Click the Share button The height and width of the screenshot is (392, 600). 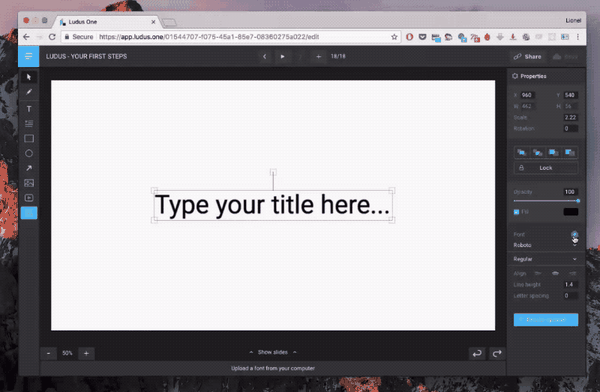coord(528,57)
